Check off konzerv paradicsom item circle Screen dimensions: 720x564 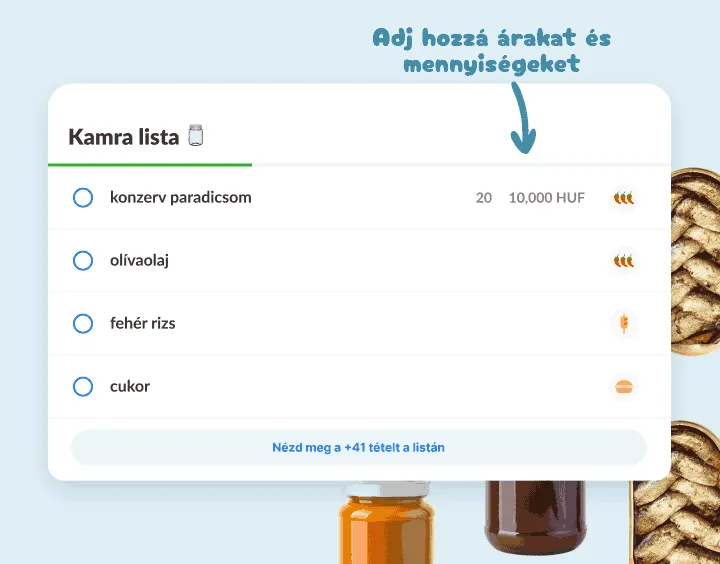click(x=83, y=197)
